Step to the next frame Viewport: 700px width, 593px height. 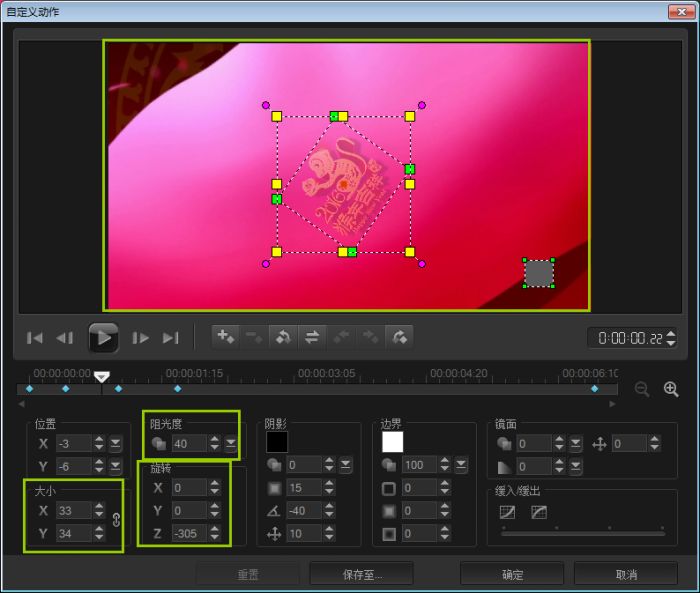point(141,338)
